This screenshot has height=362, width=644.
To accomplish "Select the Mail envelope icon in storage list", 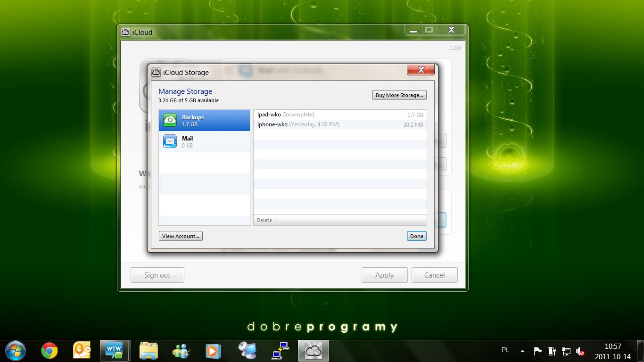I will (x=170, y=141).
